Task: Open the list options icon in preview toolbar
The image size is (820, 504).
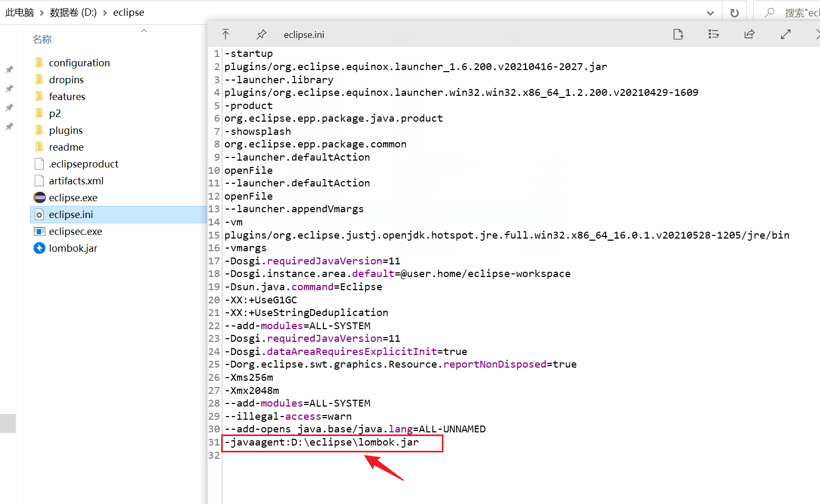Action: (x=714, y=34)
